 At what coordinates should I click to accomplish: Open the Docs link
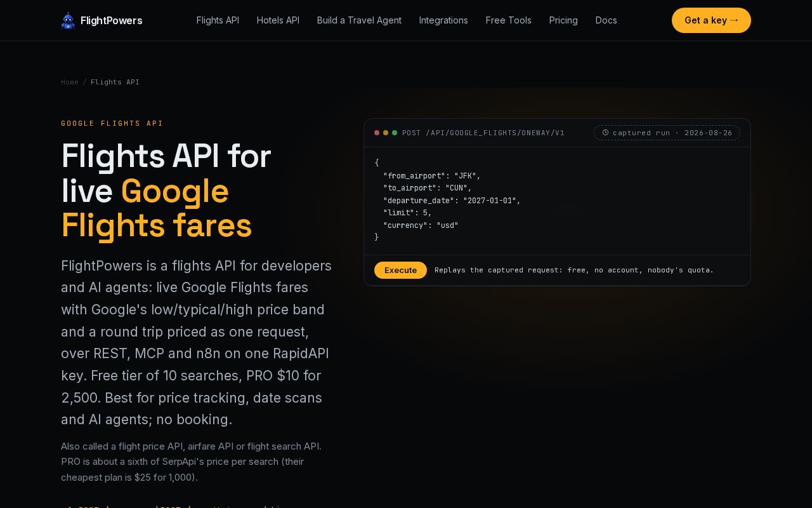[x=606, y=20]
